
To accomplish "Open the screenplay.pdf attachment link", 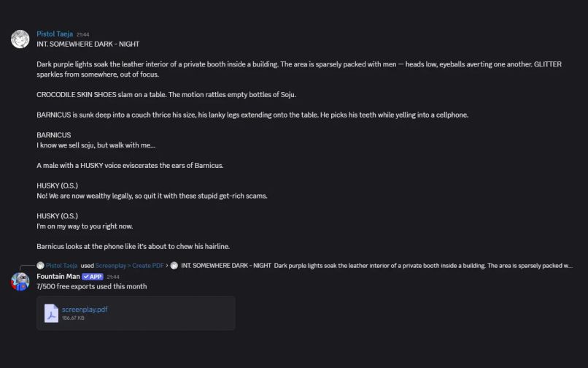I will (85, 310).
